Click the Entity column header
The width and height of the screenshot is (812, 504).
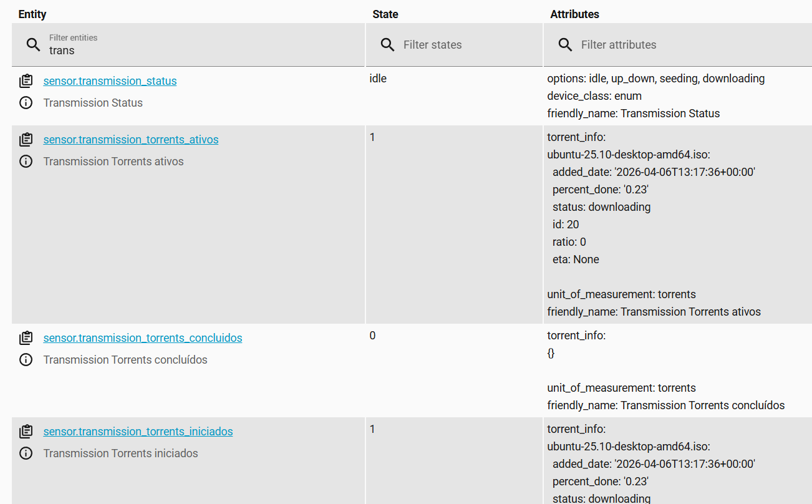tap(32, 14)
